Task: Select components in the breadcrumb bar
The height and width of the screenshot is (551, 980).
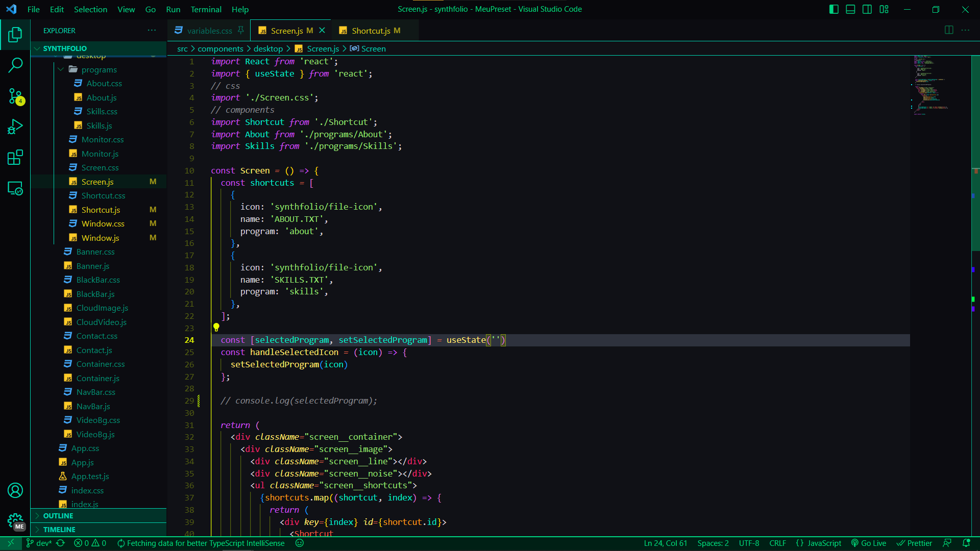Action: pos(220,48)
